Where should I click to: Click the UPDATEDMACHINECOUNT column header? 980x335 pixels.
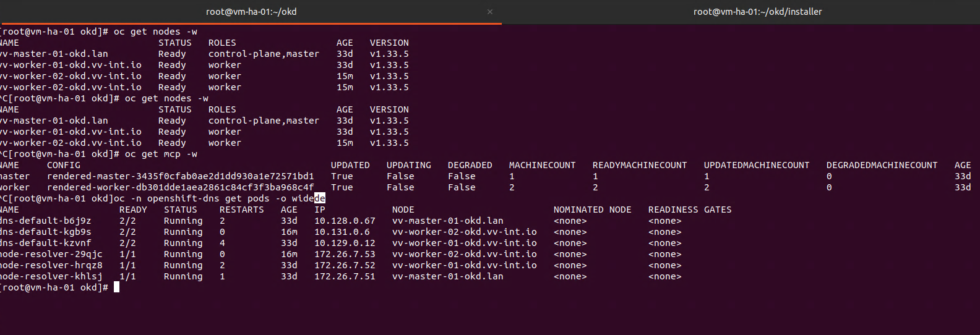(x=756, y=165)
